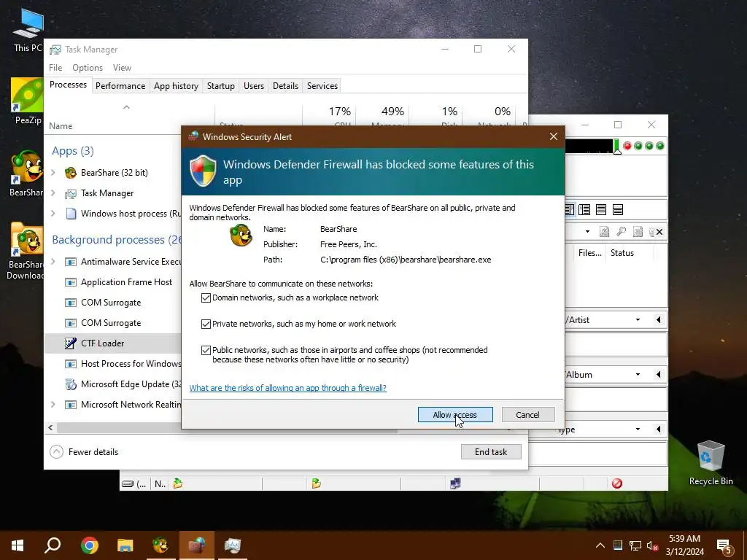Open taskbar search magnifier
The width and height of the screenshot is (747, 560).
click(53, 545)
